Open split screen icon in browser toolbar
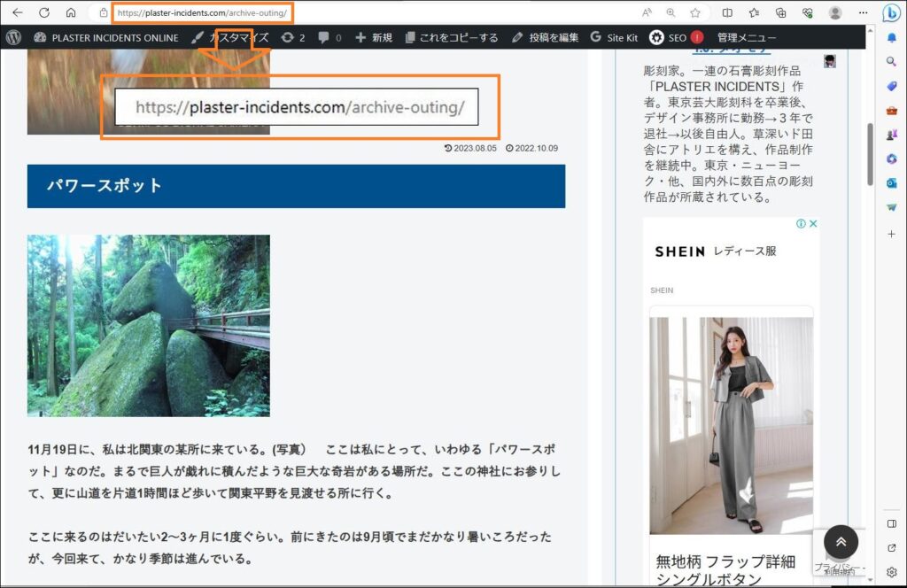Image resolution: width=907 pixels, height=588 pixels. [727, 12]
